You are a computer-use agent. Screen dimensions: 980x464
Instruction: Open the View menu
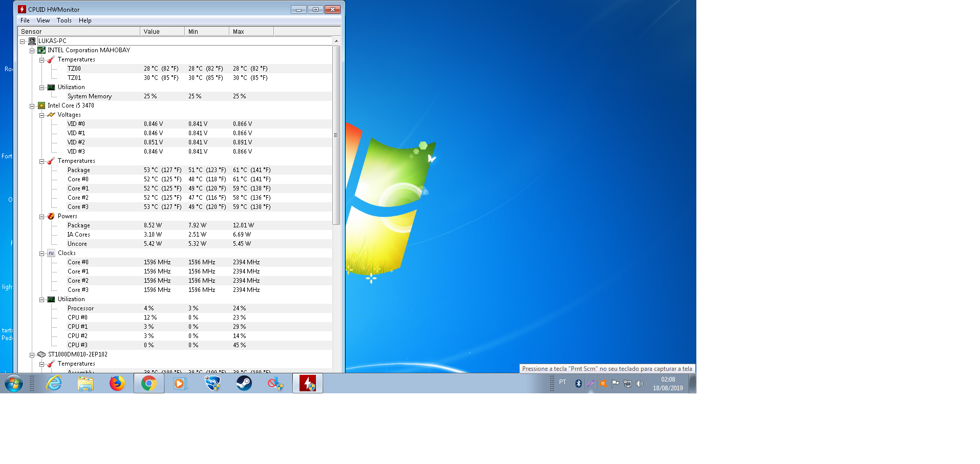(43, 20)
